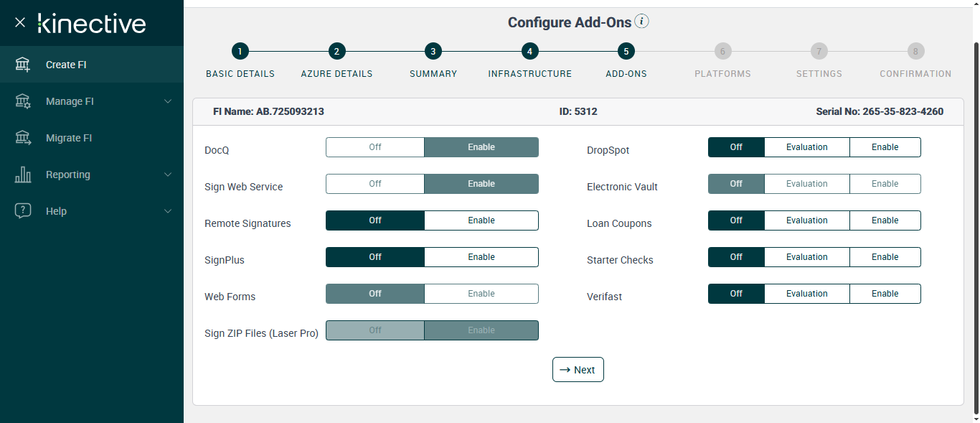Turn DocQ off
Viewport: 980px width, 423px height.
pyautogui.click(x=375, y=147)
